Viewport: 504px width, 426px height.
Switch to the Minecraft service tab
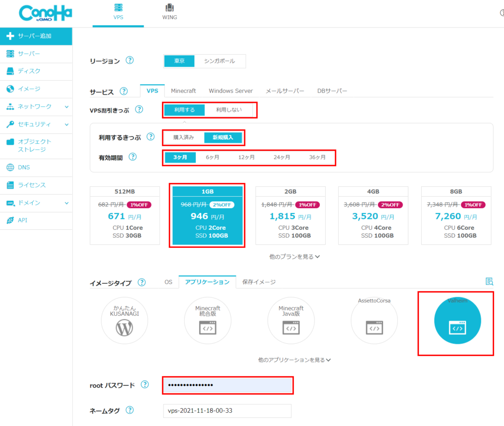point(183,91)
